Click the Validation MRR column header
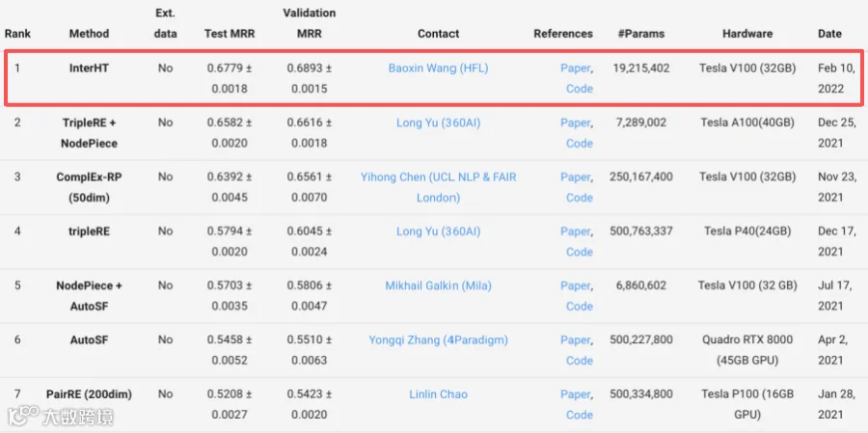868x433 pixels. [x=309, y=23]
